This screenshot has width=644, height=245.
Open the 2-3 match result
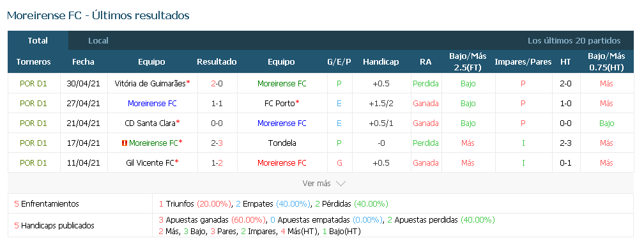[x=217, y=143]
